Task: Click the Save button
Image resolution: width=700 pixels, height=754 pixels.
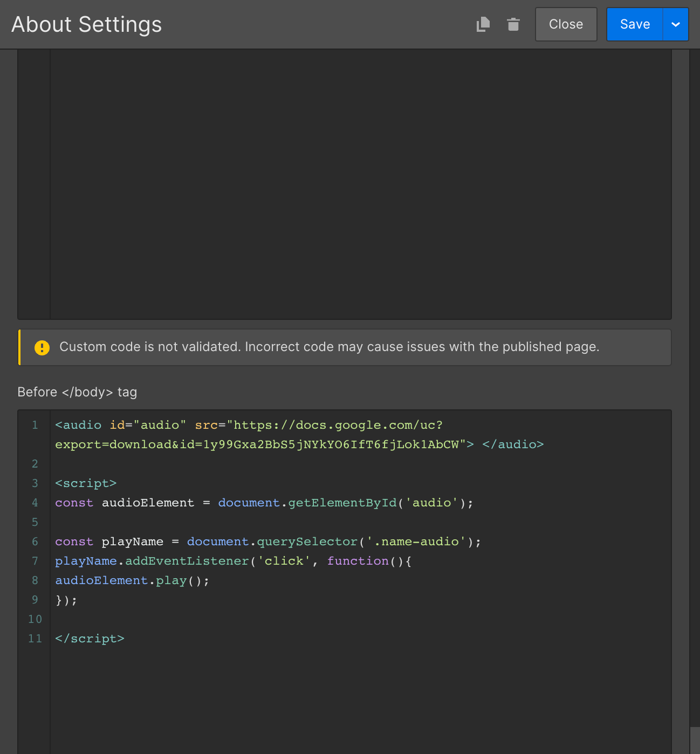Action: coord(635,24)
